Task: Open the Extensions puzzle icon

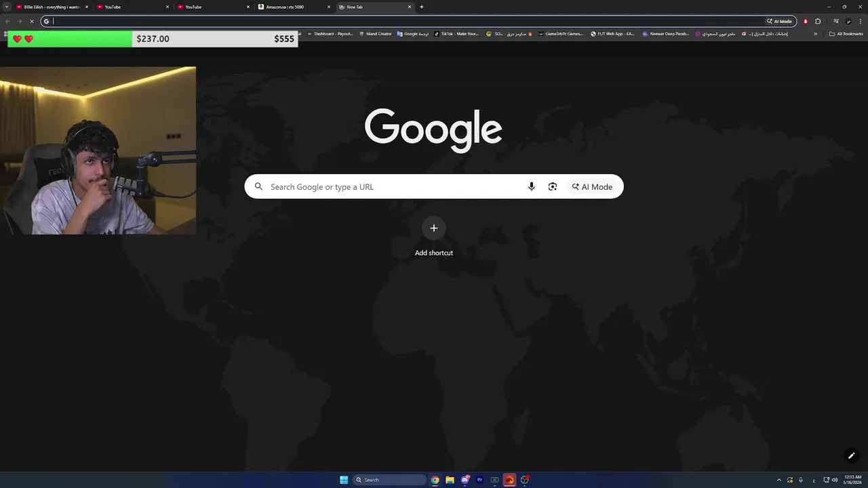Action: pyautogui.click(x=818, y=21)
